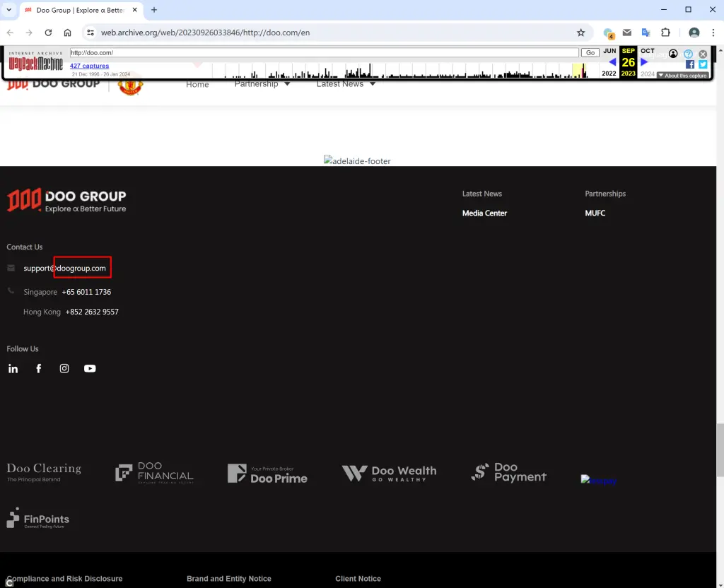This screenshot has height=588, width=724.
Task: Go forward in browser history
Action: coord(29,33)
